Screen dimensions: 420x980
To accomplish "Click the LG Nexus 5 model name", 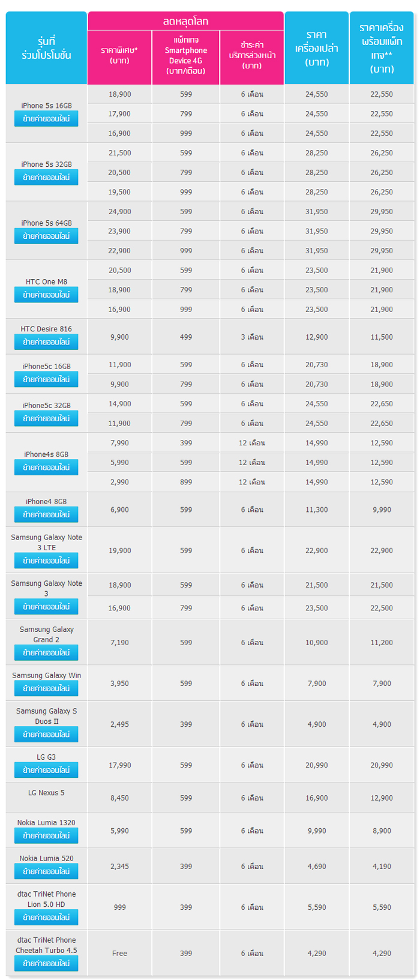I will (x=46, y=793).
